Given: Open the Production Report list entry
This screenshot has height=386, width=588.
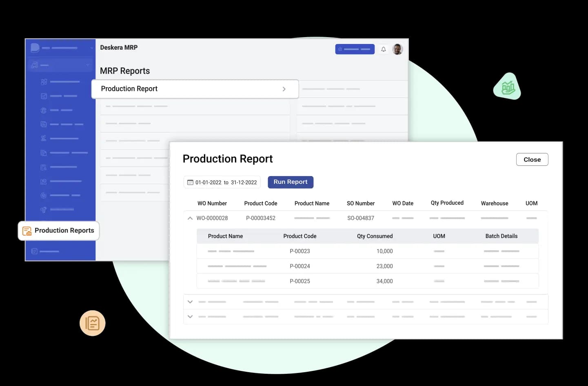Looking at the screenshot, I should pyautogui.click(x=195, y=89).
